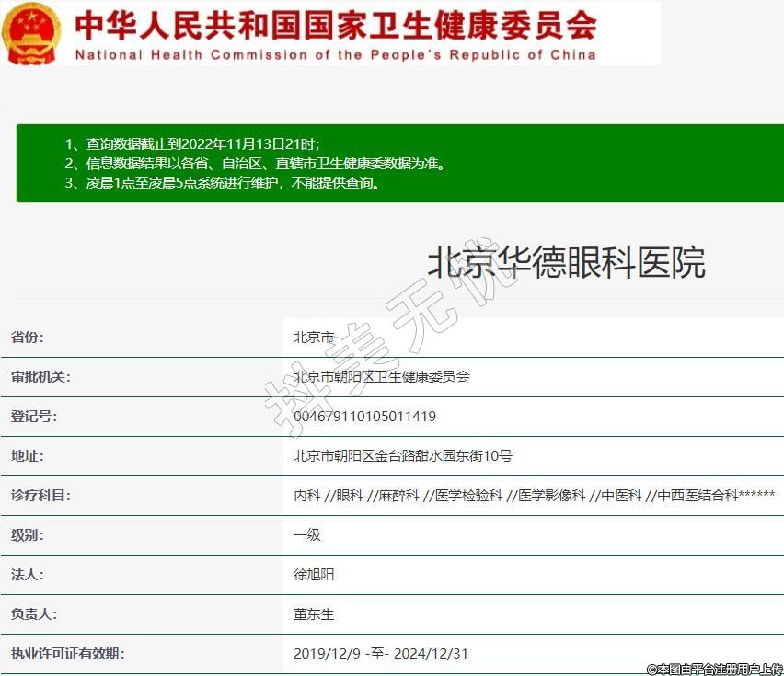The image size is (784, 676).
Task: Select the person in charge name 董东生
Action: [x=314, y=614]
